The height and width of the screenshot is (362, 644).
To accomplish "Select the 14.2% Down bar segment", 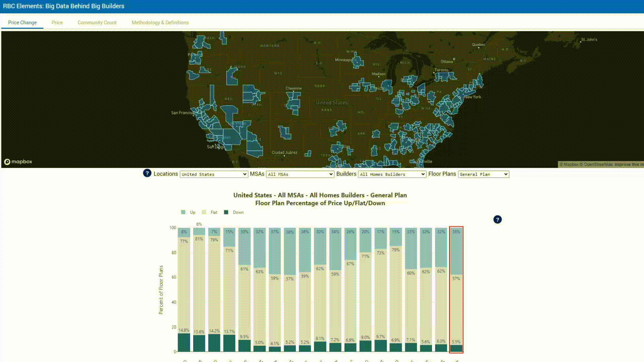I will (x=214, y=343).
